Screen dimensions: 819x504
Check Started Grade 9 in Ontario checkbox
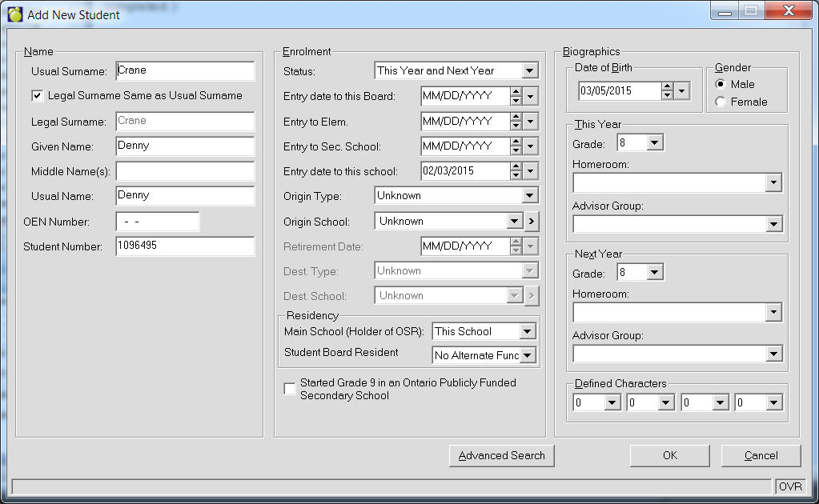[x=290, y=389]
